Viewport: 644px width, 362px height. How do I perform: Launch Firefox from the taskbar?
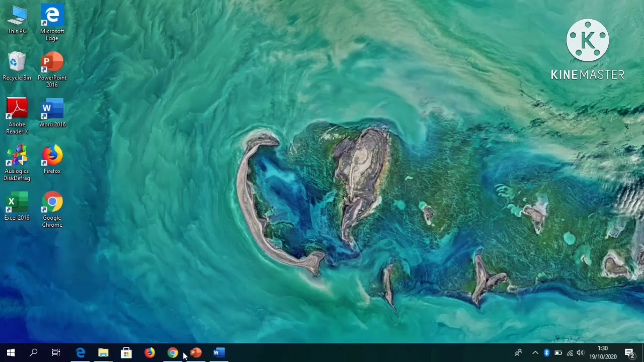coord(149,353)
